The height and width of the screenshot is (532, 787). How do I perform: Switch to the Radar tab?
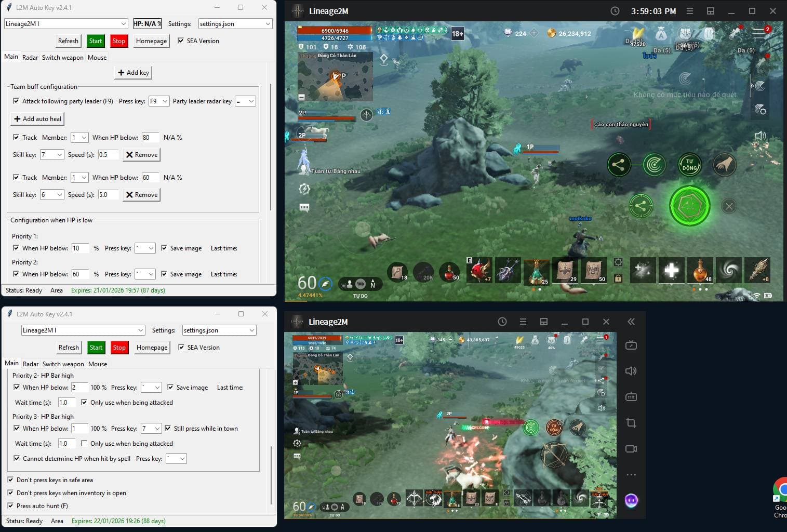tap(30, 57)
